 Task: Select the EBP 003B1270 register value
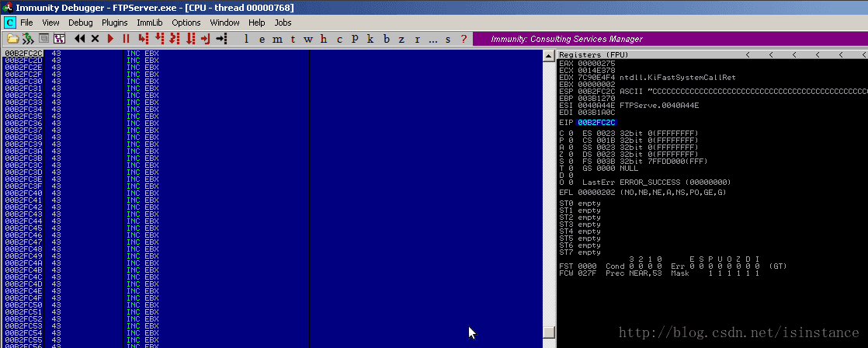[596, 98]
